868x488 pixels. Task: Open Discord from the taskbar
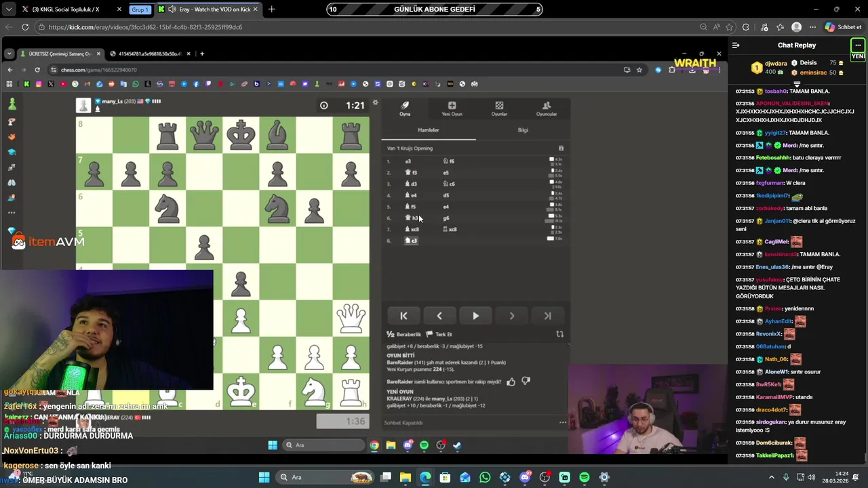[x=525, y=477]
